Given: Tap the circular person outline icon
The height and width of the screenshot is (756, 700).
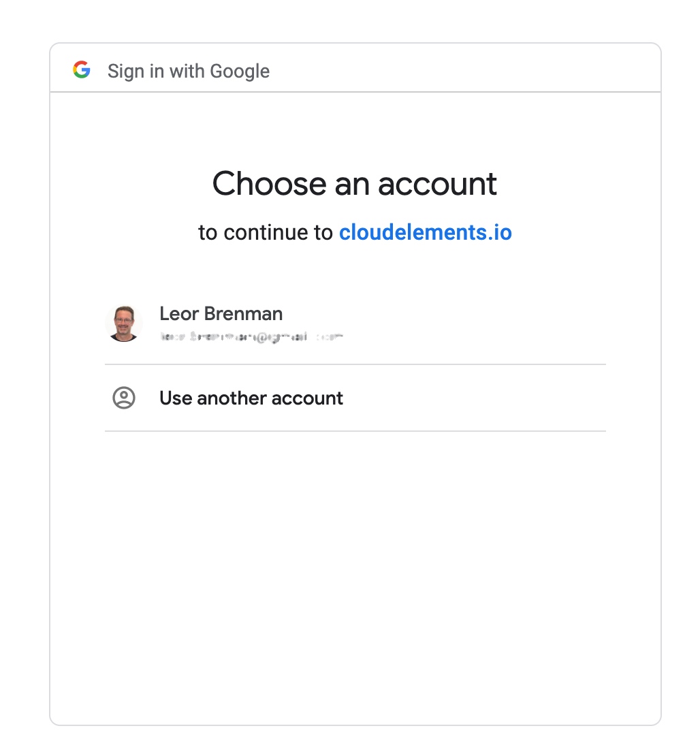Looking at the screenshot, I should pos(124,398).
